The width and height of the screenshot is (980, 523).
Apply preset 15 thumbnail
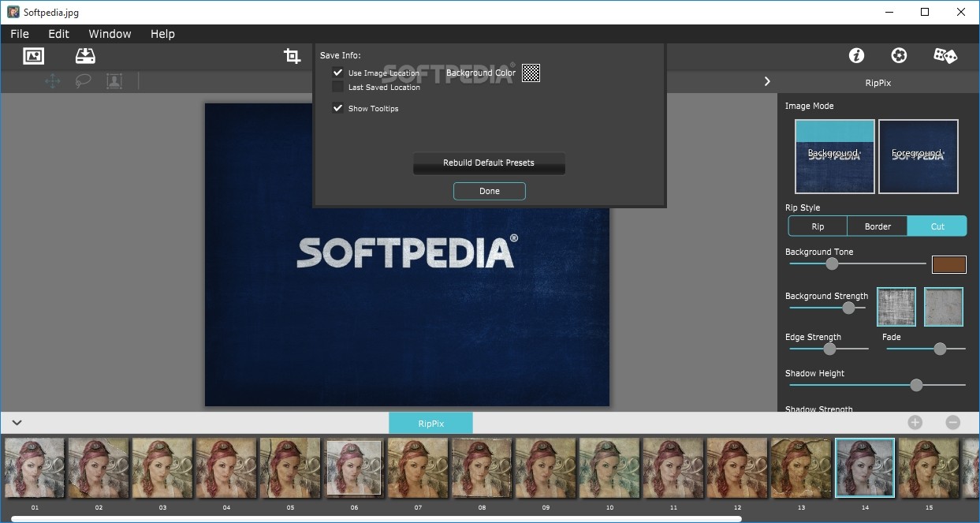coord(929,468)
